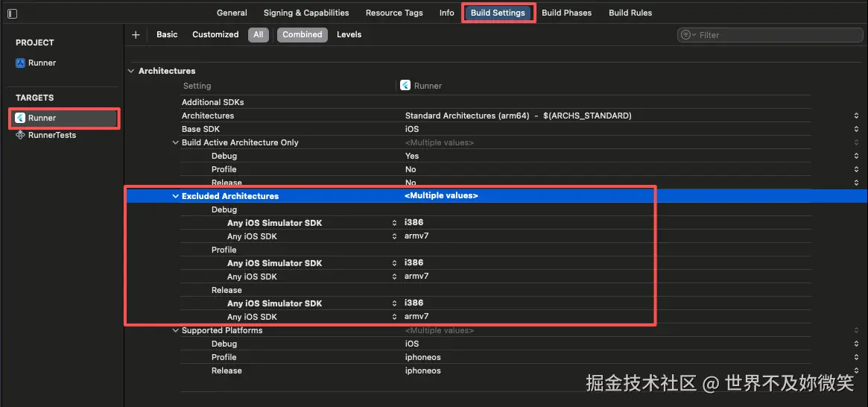Click the Base SDK setting name
This screenshot has height=407, width=868.
[x=202, y=129]
